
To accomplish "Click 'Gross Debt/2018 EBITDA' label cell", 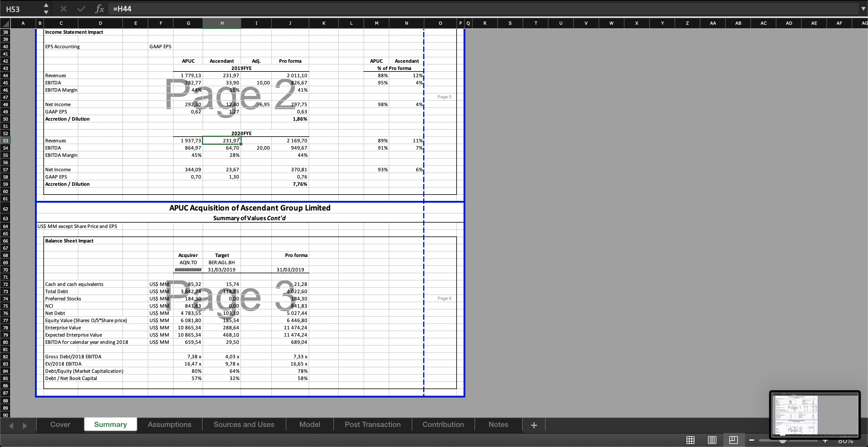I will point(73,357).
